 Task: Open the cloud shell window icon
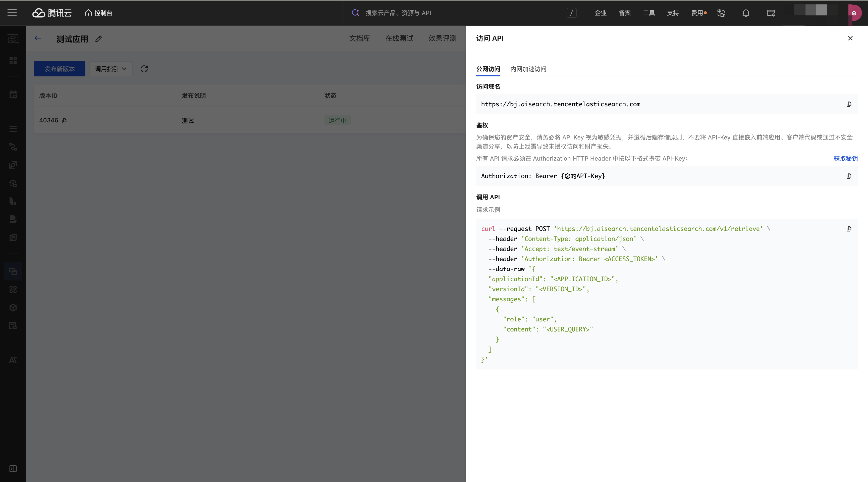pos(771,13)
